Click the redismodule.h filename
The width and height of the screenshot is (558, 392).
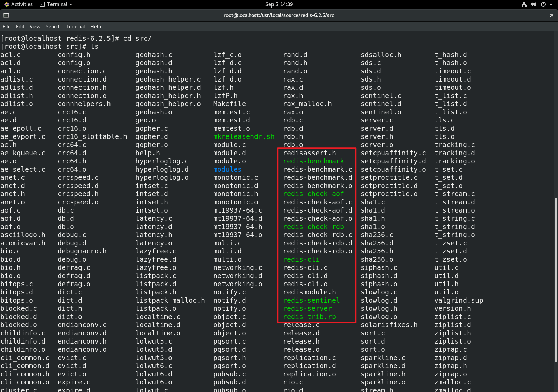[x=309, y=292]
